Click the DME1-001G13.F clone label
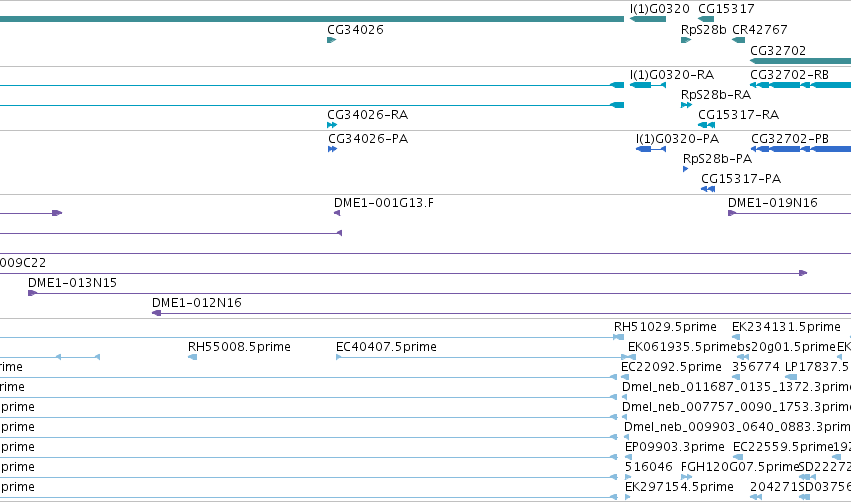851x502 pixels. coord(384,203)
